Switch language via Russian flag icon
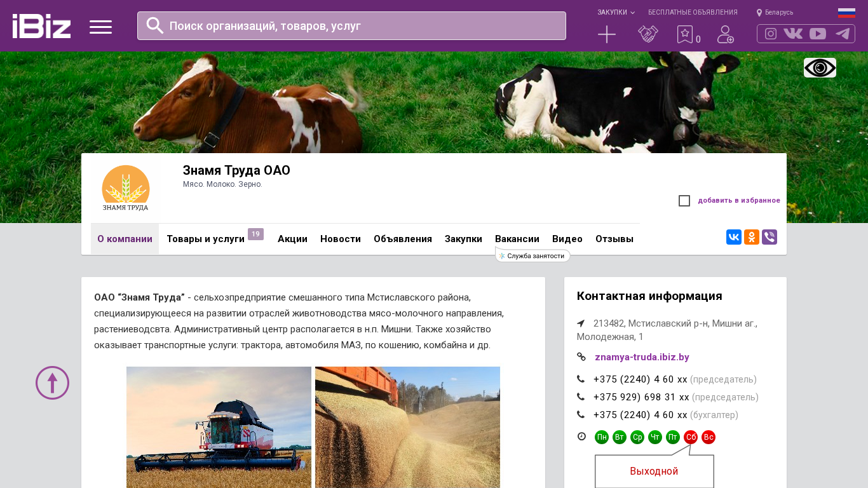Viewport: 868px width, 488px height. pos(846,13)
